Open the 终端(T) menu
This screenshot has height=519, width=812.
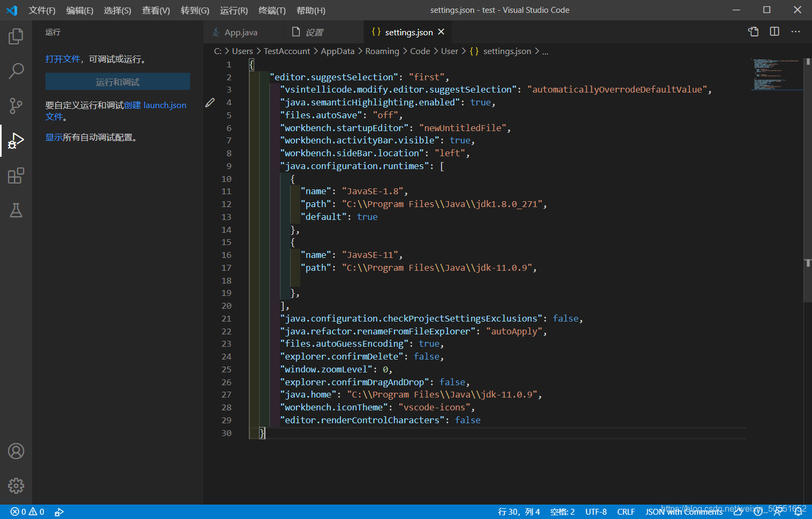tap(272, 10)
